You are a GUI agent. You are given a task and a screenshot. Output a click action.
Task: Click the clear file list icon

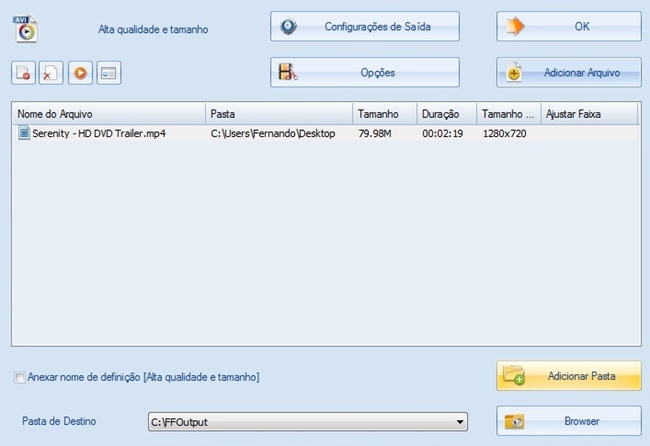coord(51,73)
